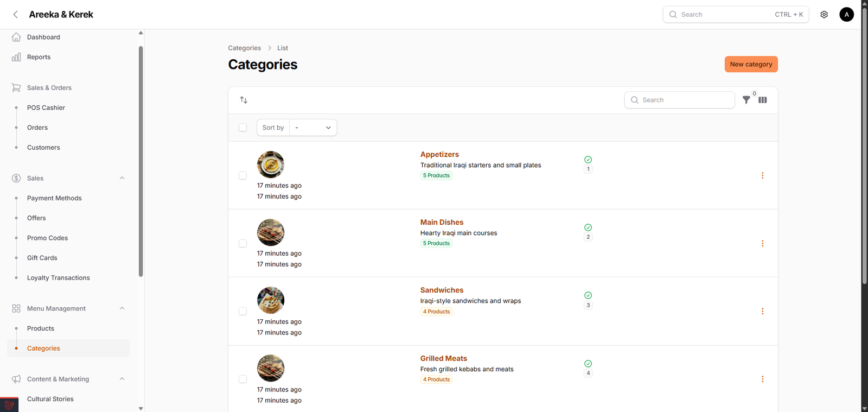Image resolution: width=868 pixels, height=412 pixels.
Task: Select the Grilled Meats row checkbox
Action: pyautogui.click(x=242, y=379)
